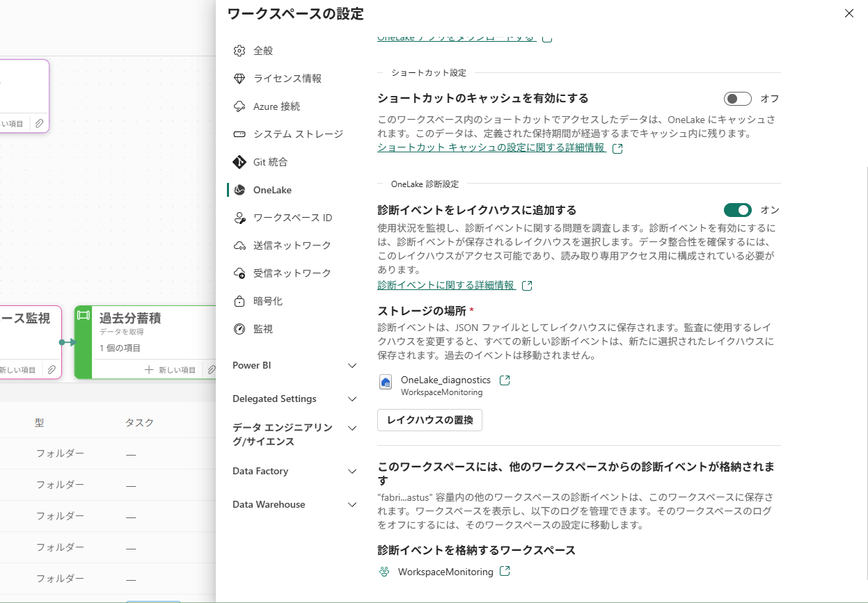
Task: Click the workspace icon beside WorkspaceMonitoring
Action: coord(384,572)
